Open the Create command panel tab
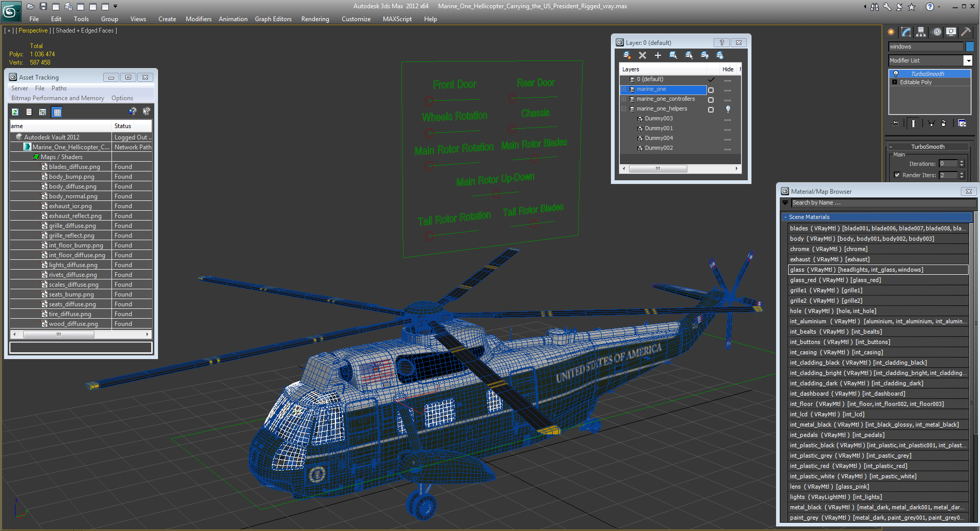This screenshot has height=531, width=980. tap(891, 32)
